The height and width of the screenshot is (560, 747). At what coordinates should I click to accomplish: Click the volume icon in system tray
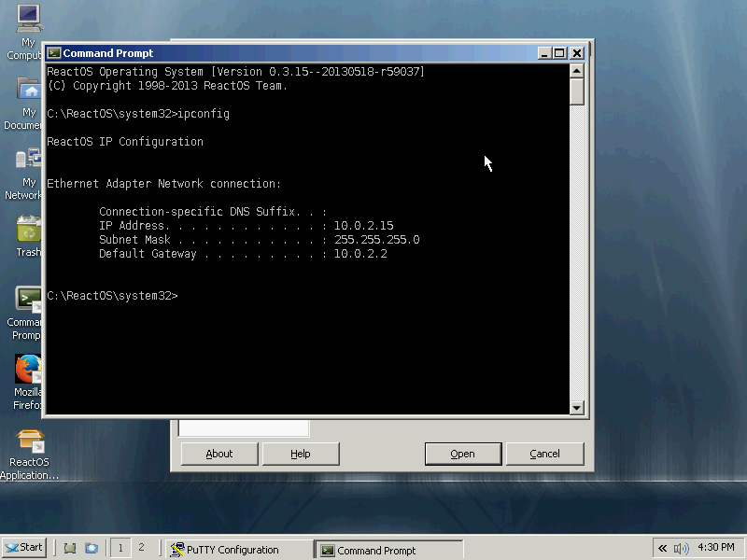tap(681, 549)
